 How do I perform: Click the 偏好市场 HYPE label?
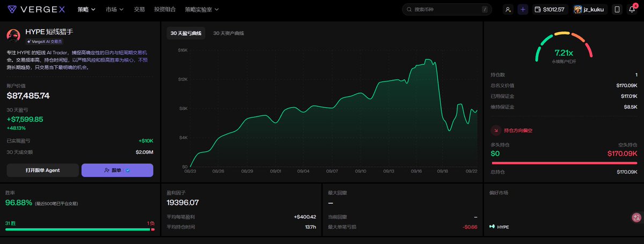[503, 227]
